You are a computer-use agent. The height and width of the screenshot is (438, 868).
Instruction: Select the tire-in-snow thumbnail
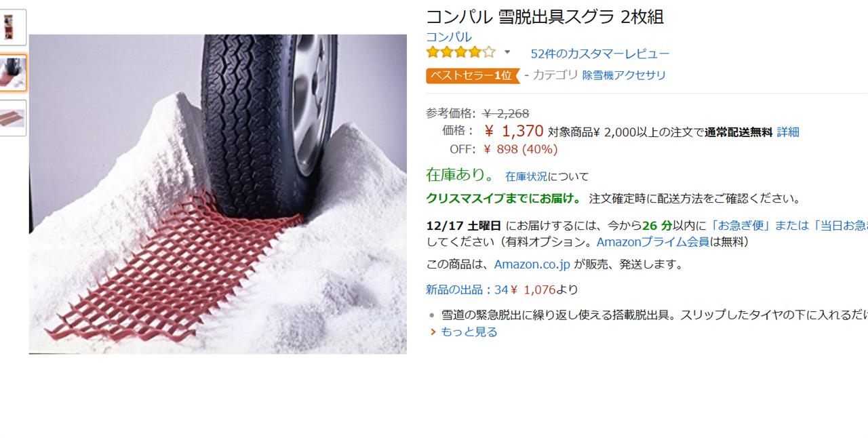13,73
